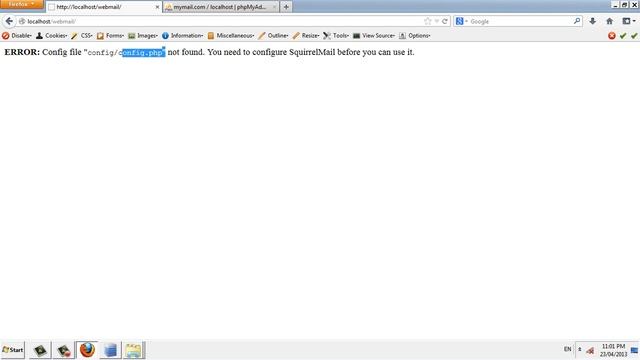Open the second taskbar application with red badge
Viewport: 640px width, 360px height.
coord(64,350)
